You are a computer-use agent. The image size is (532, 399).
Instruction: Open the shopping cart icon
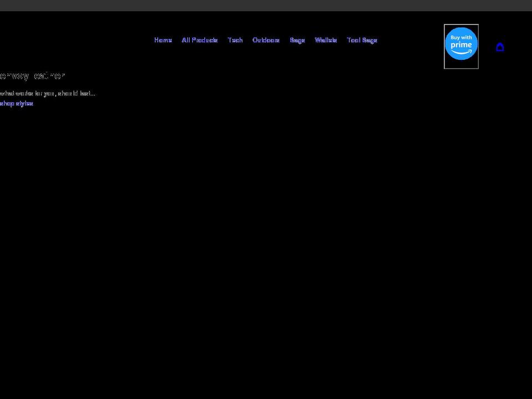coord(500,47)
